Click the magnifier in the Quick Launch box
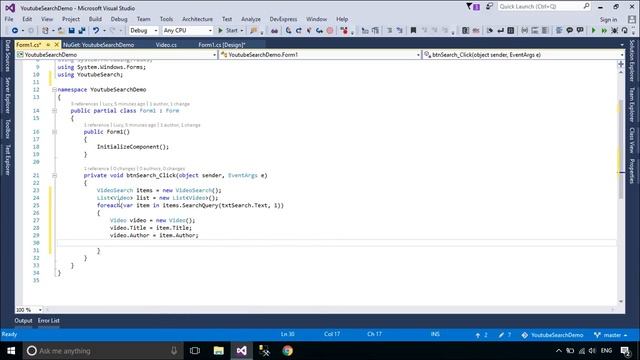The width and height of the screenshot is (640, 360). 586,7
